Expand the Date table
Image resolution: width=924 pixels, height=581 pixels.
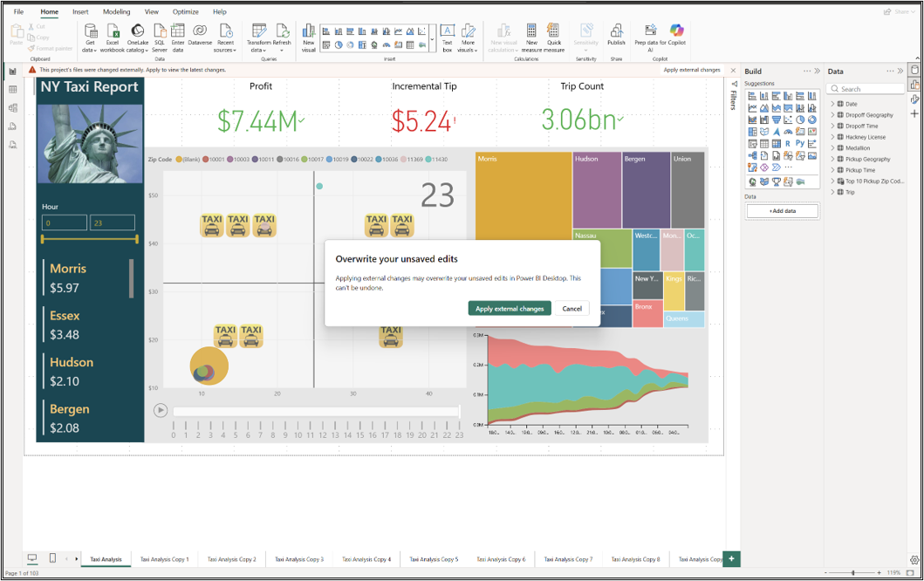coord(832,104)
